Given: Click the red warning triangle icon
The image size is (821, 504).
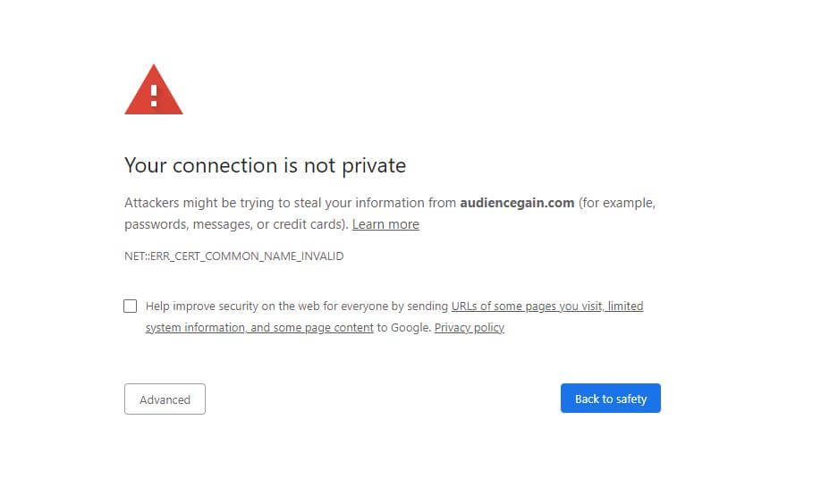Looking at the screenshot, I should pos(154,89).
